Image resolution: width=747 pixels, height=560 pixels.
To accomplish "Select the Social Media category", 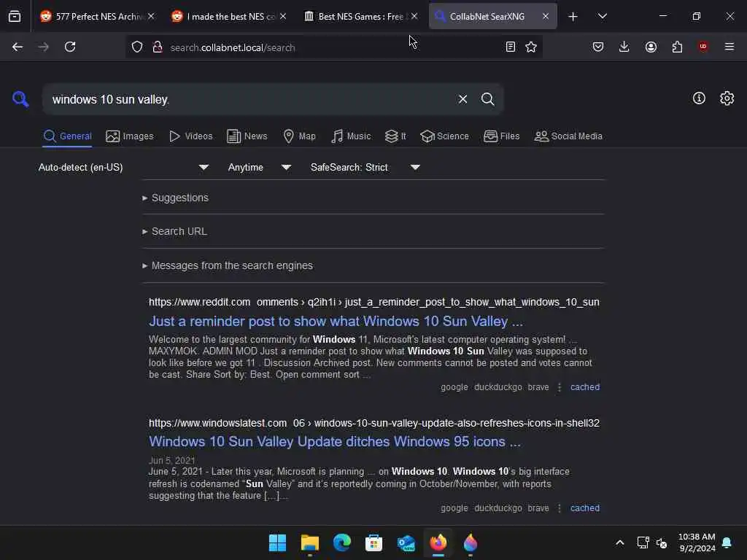I will pos(568,136).
